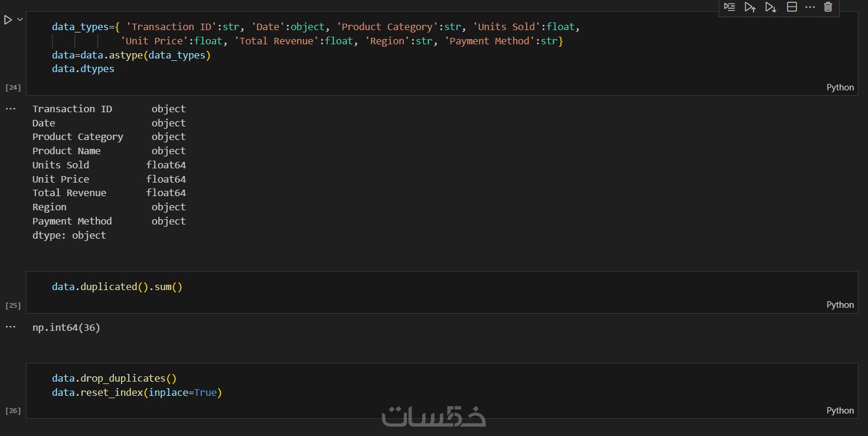Click the data.reset_index(inplace=True) line
This screenshot has height=436, width=868.
[x=137, y=393]
